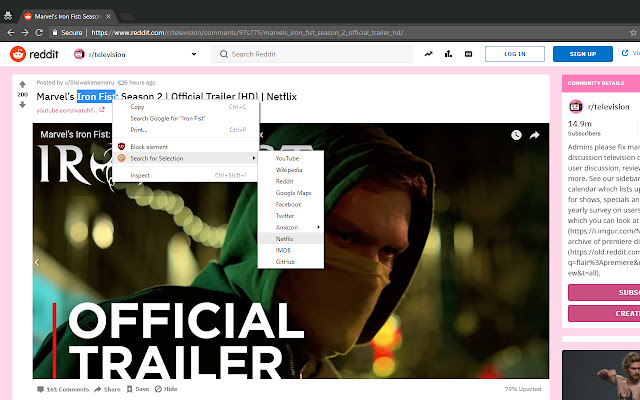
Task: Bookmark page with the star icon
Action: coord(633,33)
